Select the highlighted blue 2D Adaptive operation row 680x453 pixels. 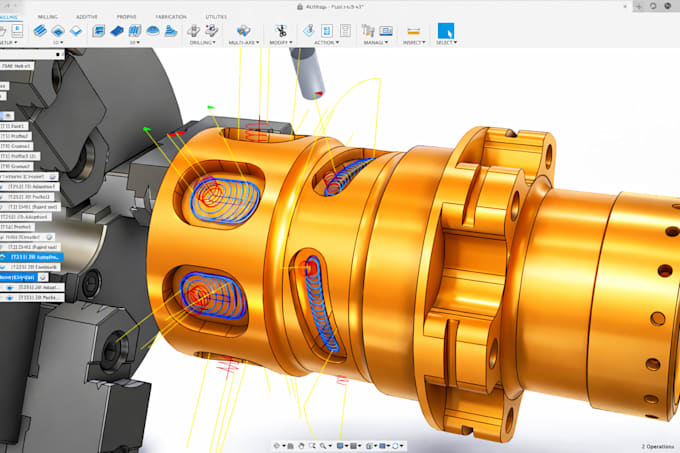click(x=32, y=257)
